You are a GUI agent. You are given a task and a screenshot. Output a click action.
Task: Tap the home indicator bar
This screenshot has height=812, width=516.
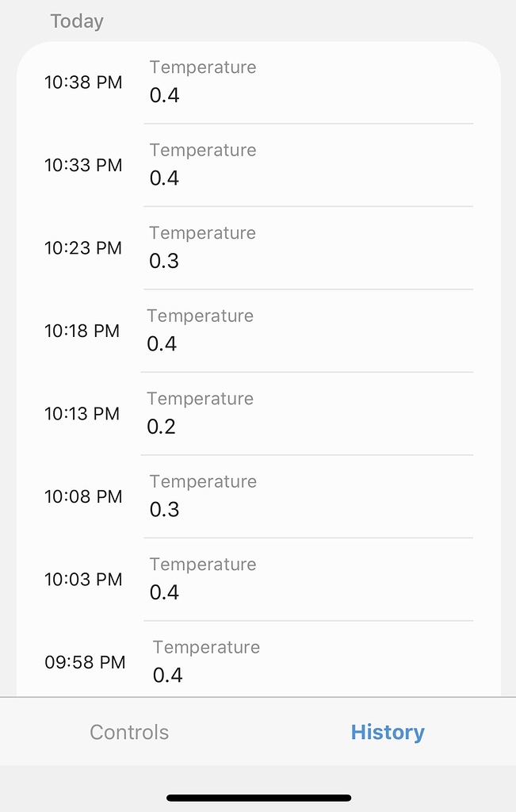pyautogui.click(x=258, y=798)
